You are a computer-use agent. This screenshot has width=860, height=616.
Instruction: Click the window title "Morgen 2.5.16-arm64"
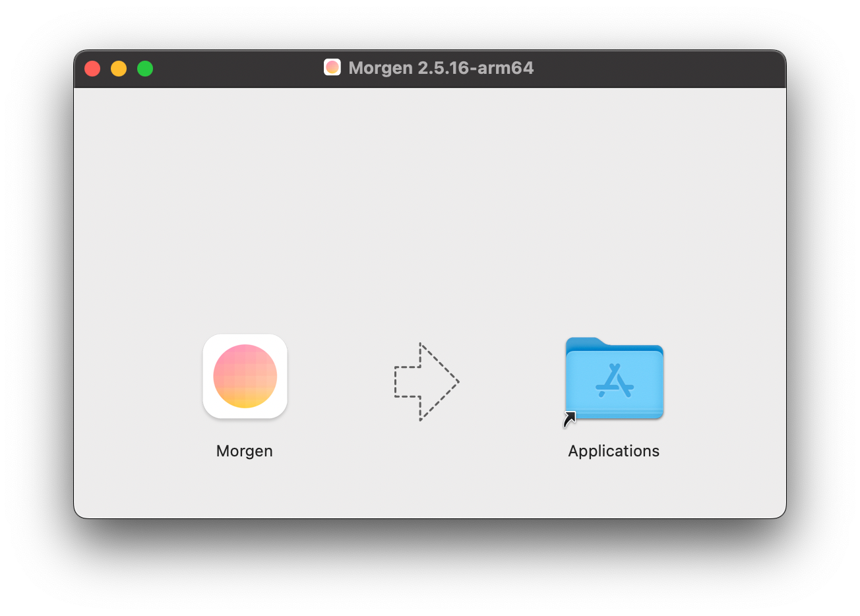point(441,68)
